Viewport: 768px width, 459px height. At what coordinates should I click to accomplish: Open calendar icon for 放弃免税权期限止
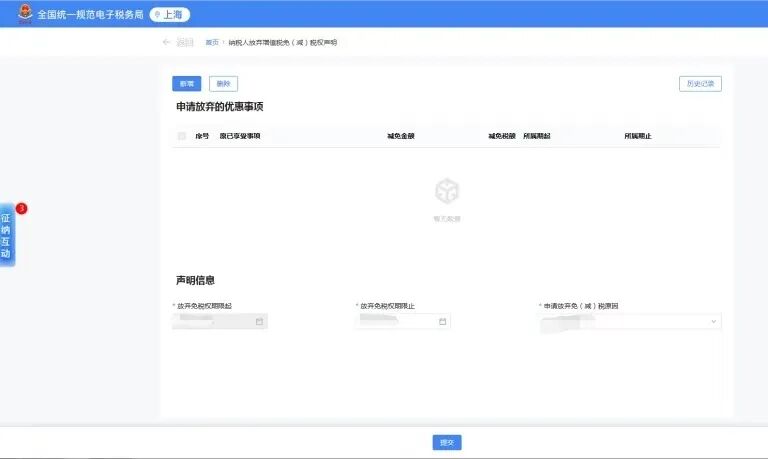click(x=442, y=322)
